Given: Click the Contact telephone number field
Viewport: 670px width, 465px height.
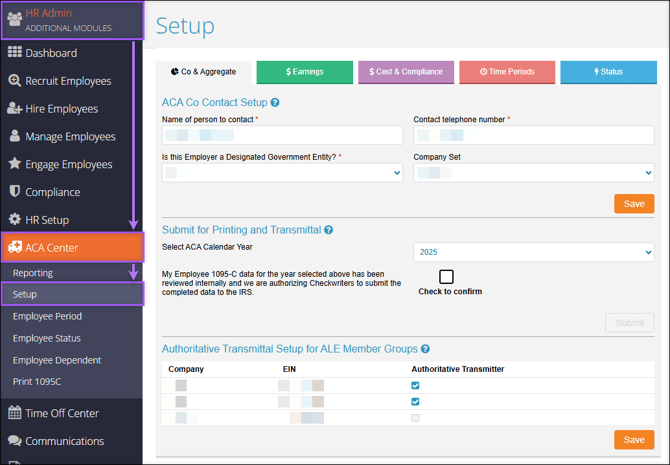Looking at the screenshot, I should pos(534,135).
